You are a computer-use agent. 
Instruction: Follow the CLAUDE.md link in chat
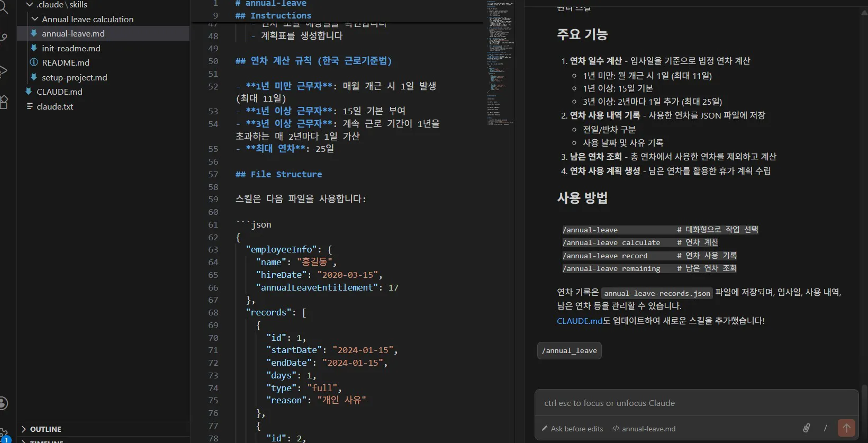pos(580,321)
